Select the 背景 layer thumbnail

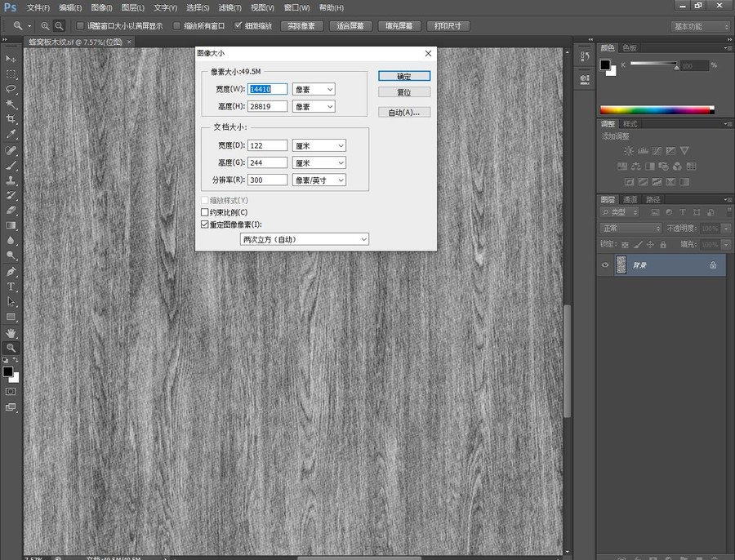coord(621,264)
